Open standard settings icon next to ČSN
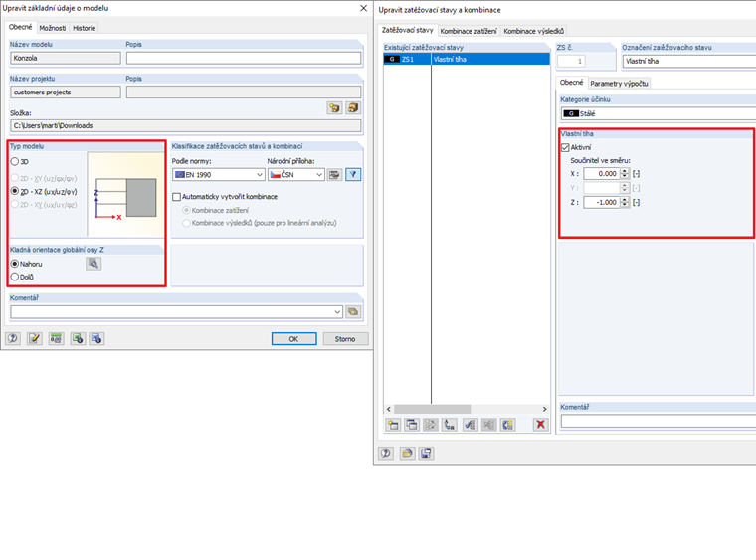Viewport: 756px width, 560px height. 334,174
